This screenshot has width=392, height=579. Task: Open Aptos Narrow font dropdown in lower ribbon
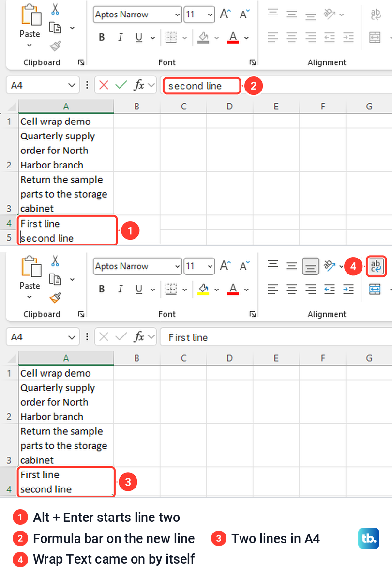pyautogui.click(x=178, y=266)
